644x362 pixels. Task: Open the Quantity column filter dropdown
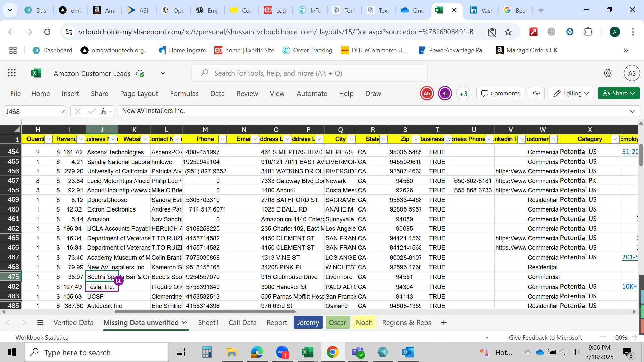49,139
